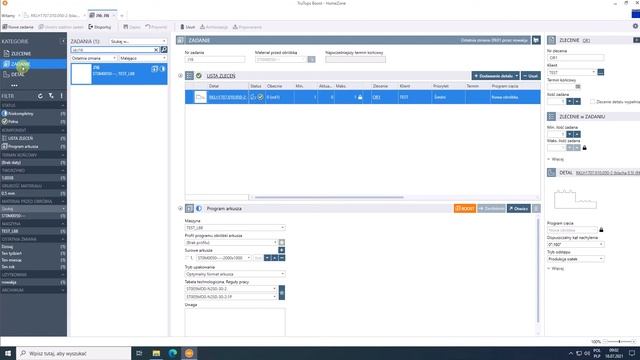Add a new tab with the plus button

pos(122,16)
